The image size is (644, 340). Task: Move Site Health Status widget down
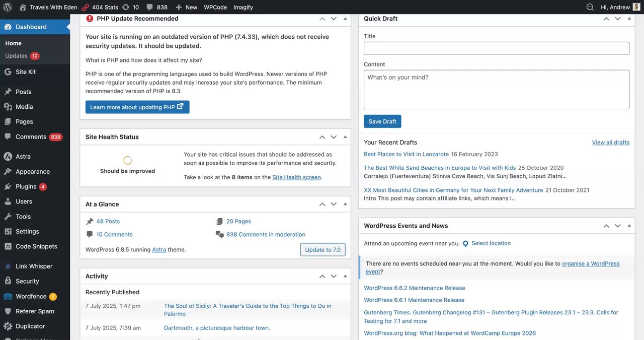334,137
